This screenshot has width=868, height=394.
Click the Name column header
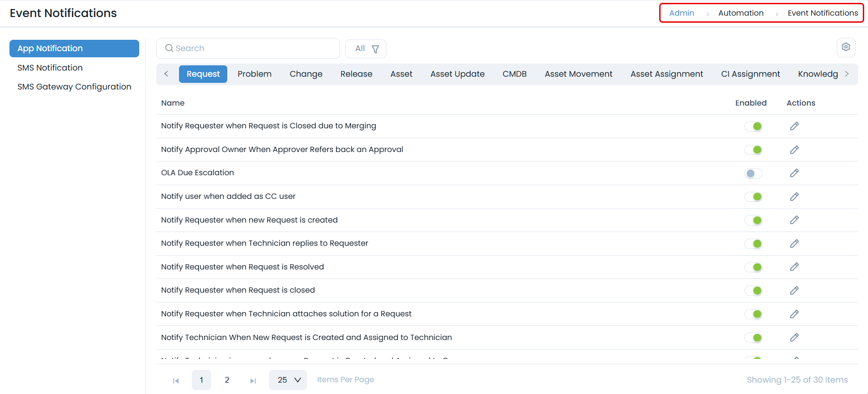[173, 103]
